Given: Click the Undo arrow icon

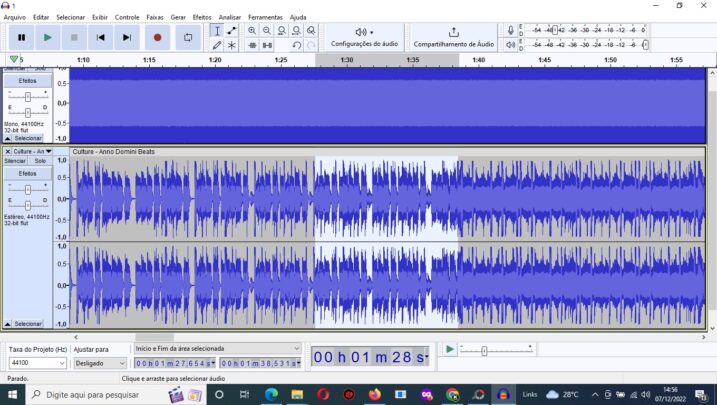Looking at the screenshot, I should coord(296,45).
